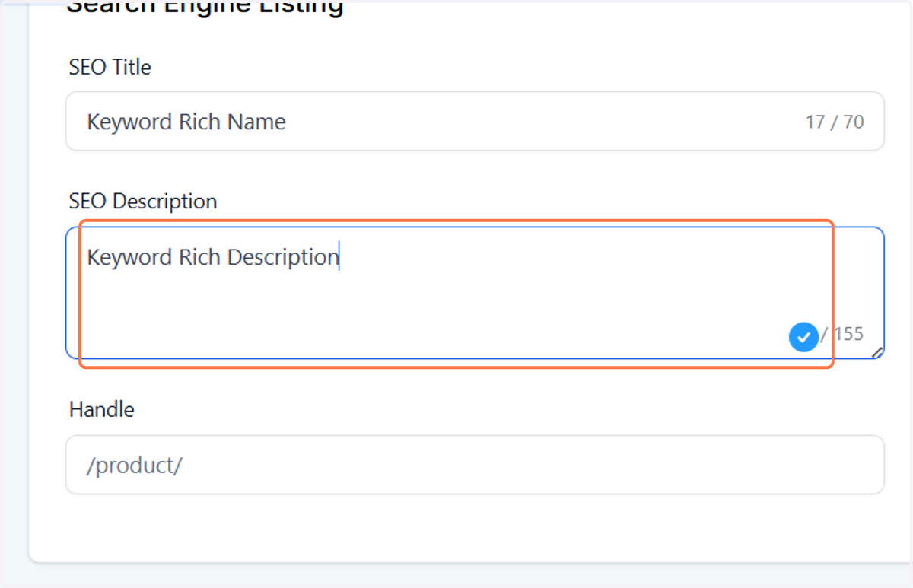
Task: Click the word "Rich" in SEO Description
Action: (200, 257)
